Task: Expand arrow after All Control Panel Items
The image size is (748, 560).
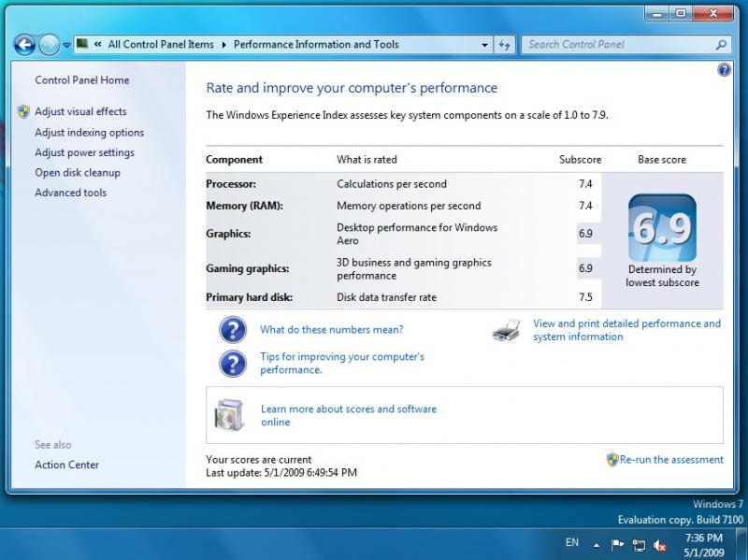Action: (x=223, y=45)
